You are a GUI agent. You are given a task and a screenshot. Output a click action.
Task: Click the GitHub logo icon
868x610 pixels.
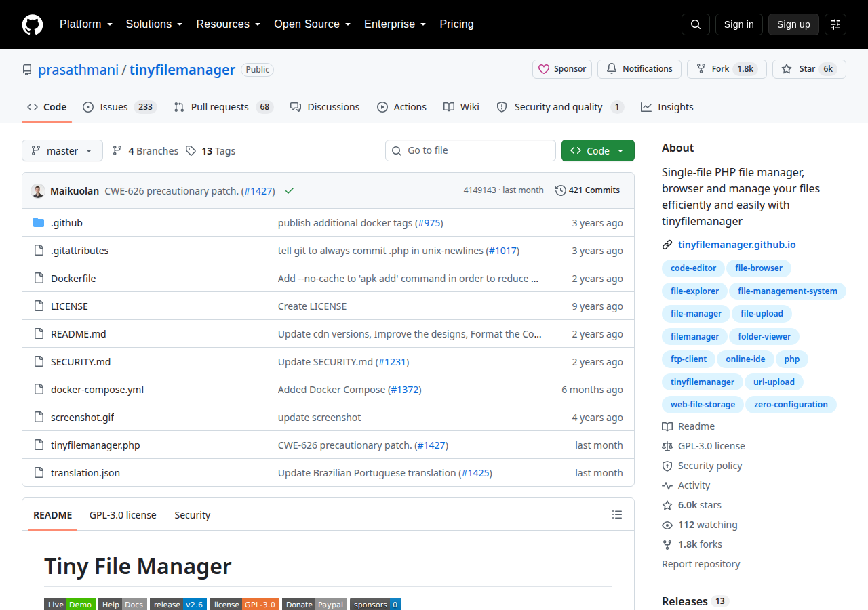(x=33, y=24)
